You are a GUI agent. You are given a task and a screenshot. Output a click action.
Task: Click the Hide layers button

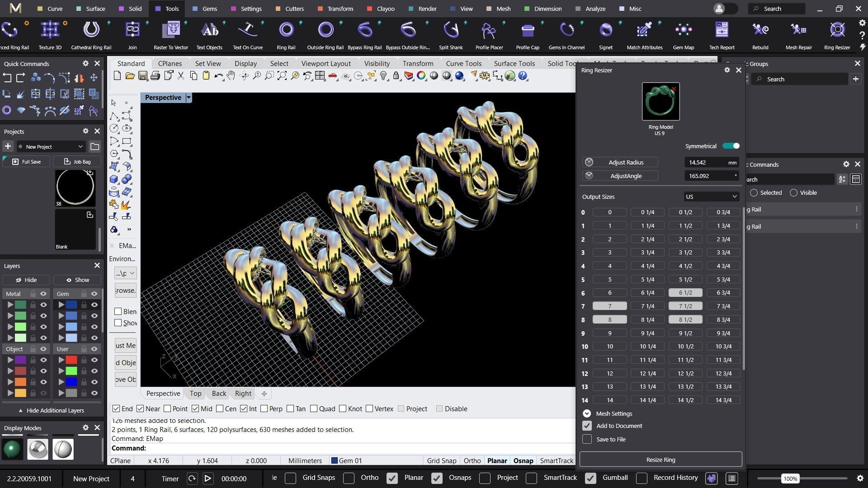26,280
